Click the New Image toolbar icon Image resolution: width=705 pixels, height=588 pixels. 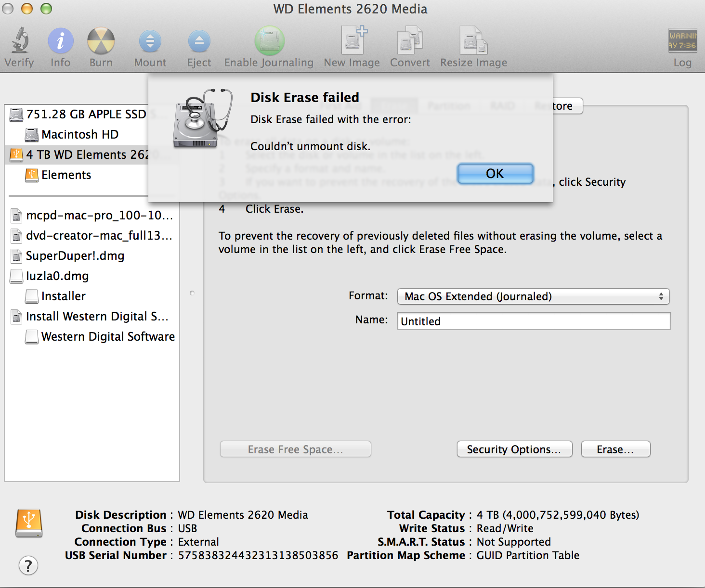tap(354, 40)
